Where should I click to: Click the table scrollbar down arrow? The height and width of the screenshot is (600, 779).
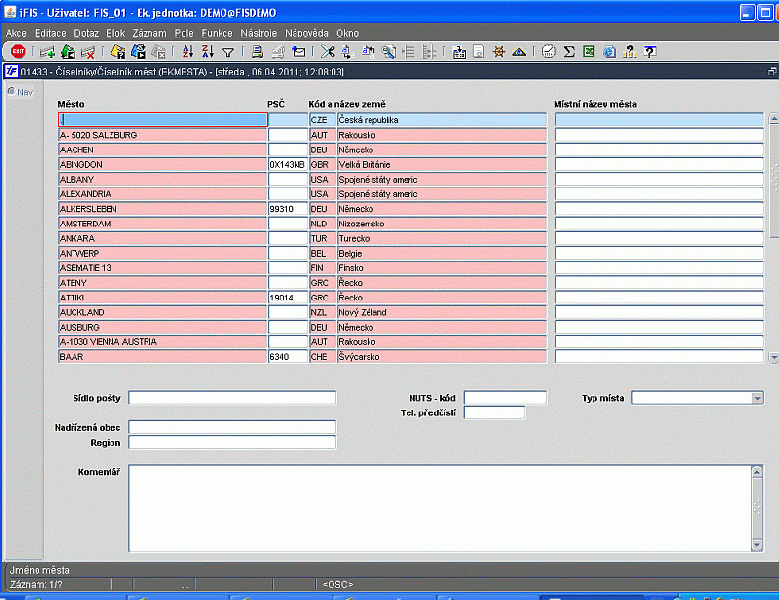pos(774,357)
